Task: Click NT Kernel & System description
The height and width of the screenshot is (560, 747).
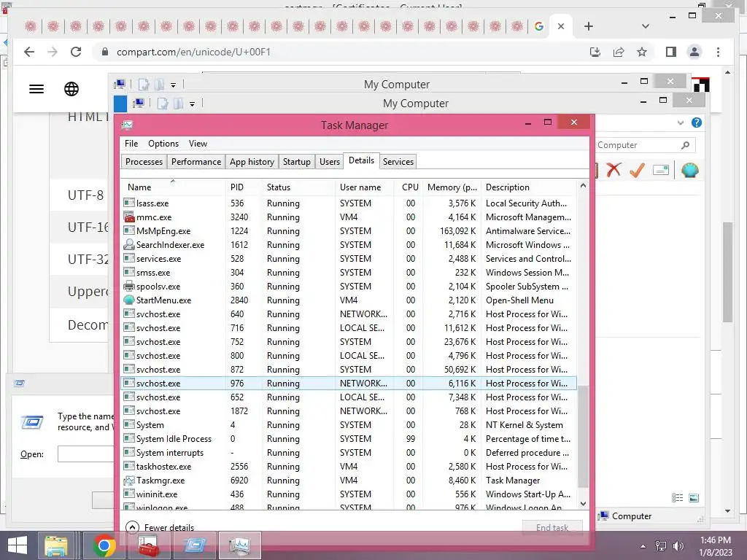Action: pos(524,425)
